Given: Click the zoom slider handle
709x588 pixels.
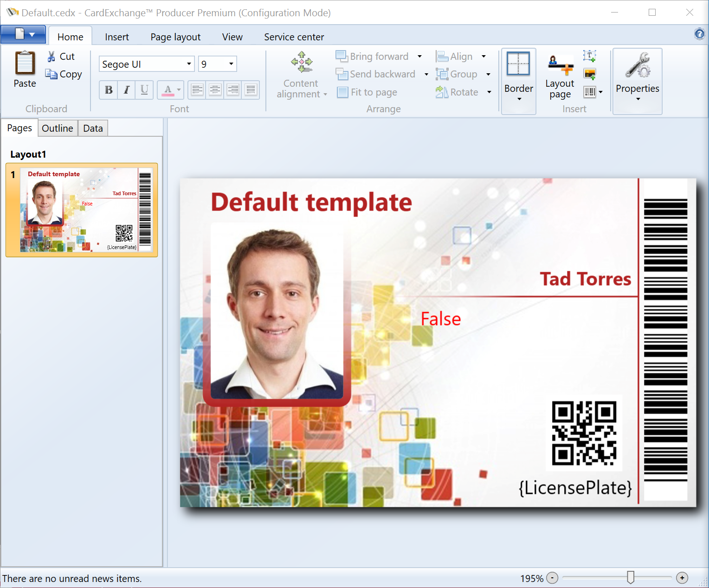Looking at the screenshot, I should 631,577.
